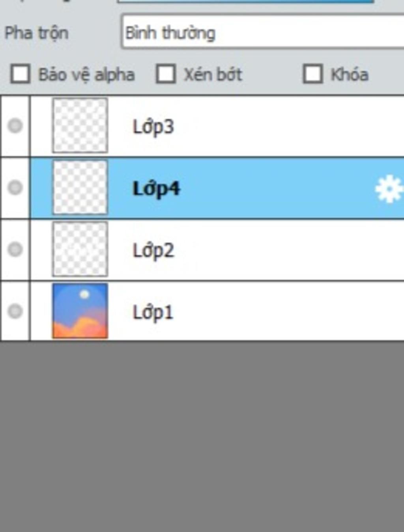The height and width of the screenshot is (532, 404).
Task: Click the Bảo vệ alpha label text
Action: pos(86,74)
